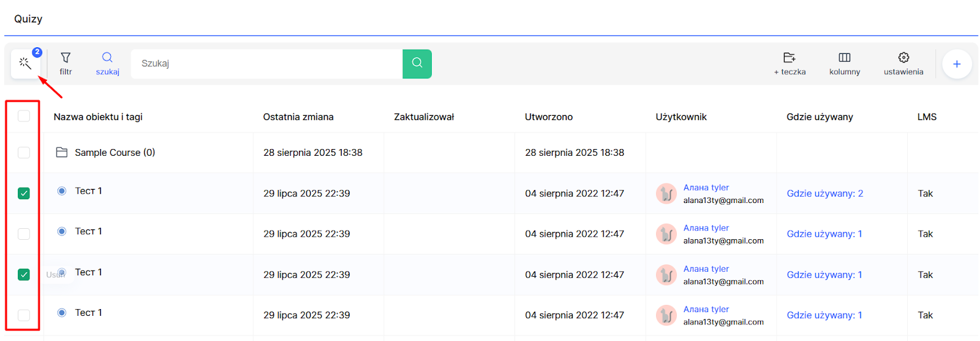
Task: Add a new folder with + teczka
Action: [790, 64]
